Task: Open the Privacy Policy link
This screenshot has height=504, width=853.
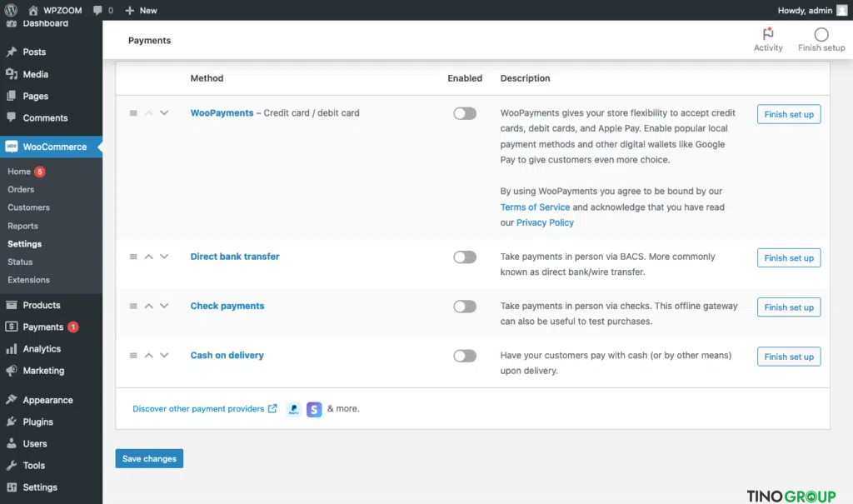Action: pos(545,222)
